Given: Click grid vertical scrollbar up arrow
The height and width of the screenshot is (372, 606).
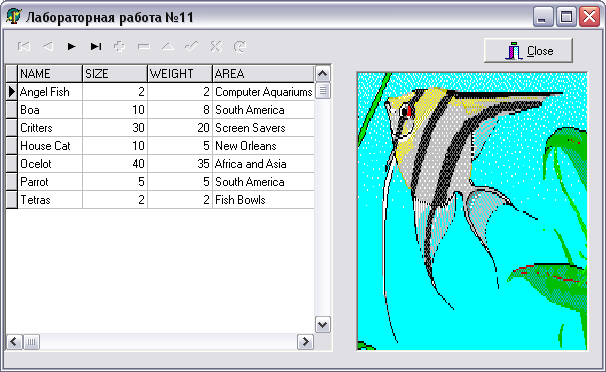Looking at the screenshot, I should 323,73.
